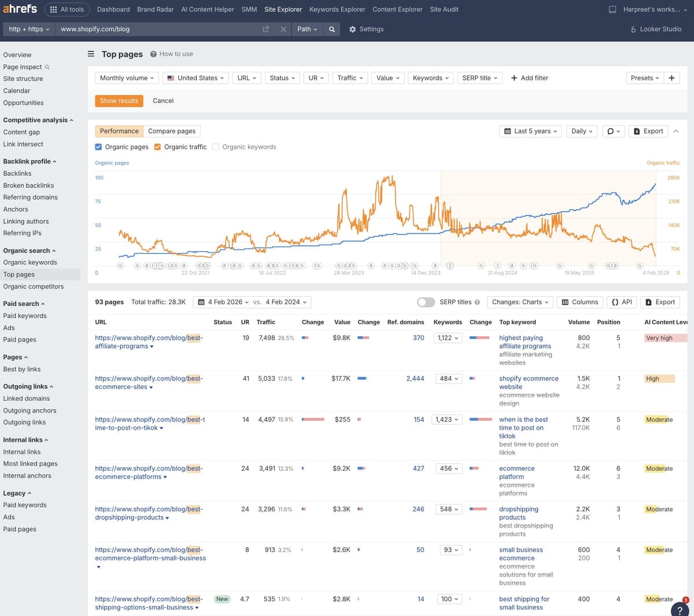Toggle the SERP titles switch

coord(426,302)
